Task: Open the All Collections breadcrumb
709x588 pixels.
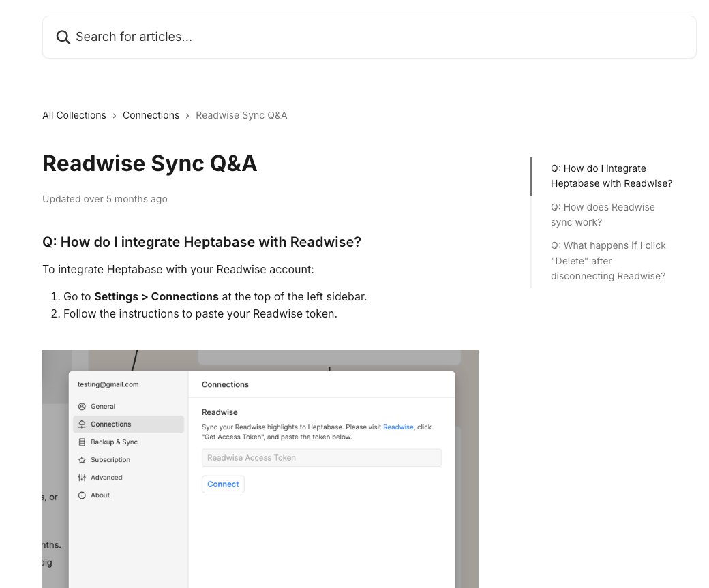Action: coord(74,115)
